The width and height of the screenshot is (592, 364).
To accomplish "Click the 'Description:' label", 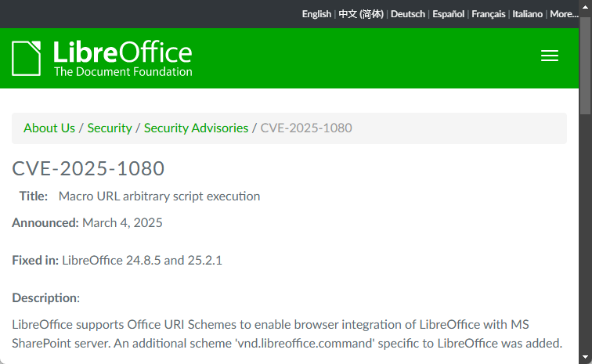I will click(x=45, y=298).
